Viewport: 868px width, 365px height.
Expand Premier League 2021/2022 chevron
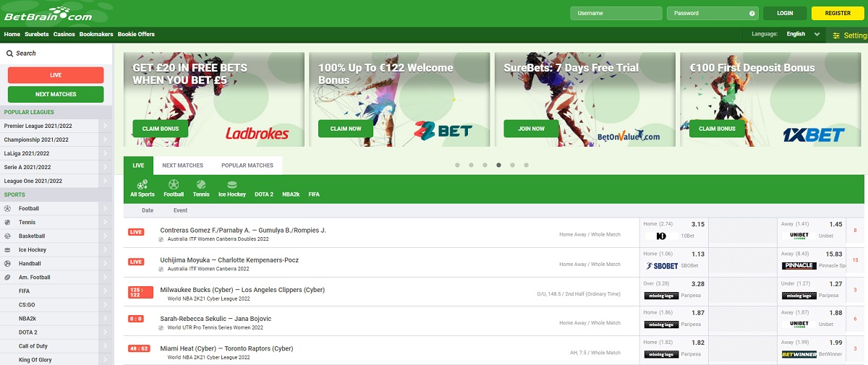click(105, 126)
